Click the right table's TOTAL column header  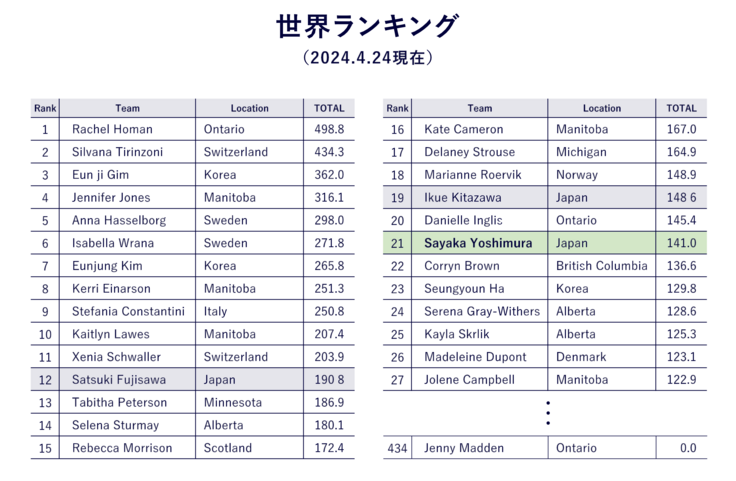click(681, 108)
